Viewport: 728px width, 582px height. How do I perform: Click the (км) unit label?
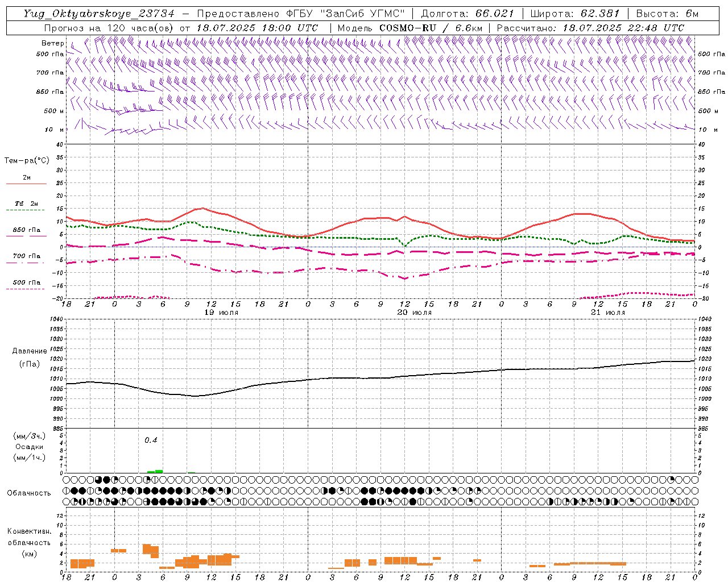30,554
